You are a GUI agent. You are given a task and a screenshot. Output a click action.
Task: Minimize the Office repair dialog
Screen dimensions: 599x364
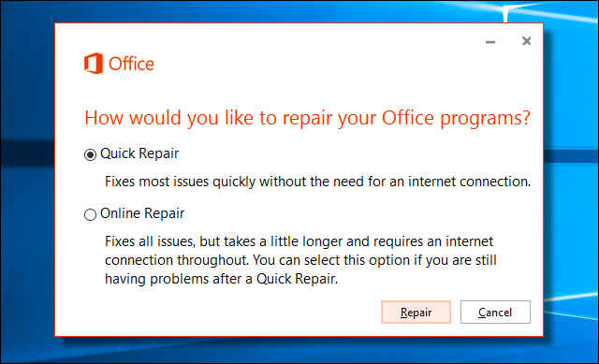pyautogui.click(x=490, y=41)
